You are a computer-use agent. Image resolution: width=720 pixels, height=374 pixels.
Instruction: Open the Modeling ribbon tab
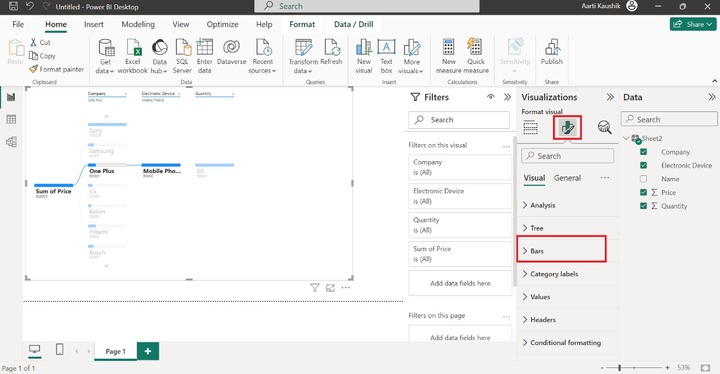coord(138,24)
